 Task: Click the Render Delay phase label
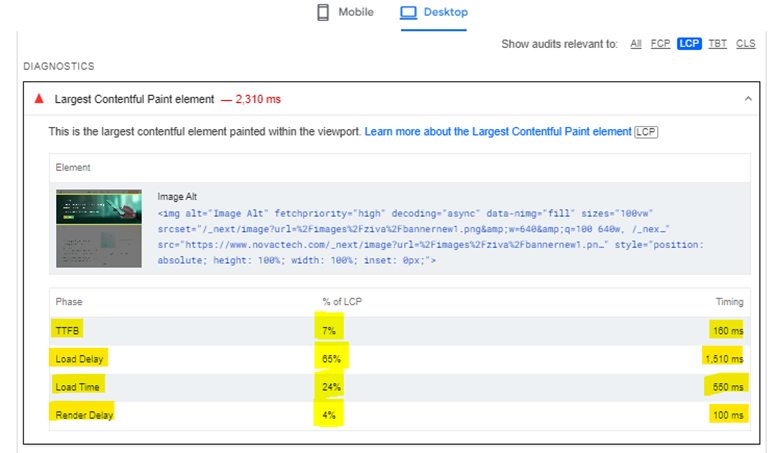pyautogui.click(x=85, y=414)
